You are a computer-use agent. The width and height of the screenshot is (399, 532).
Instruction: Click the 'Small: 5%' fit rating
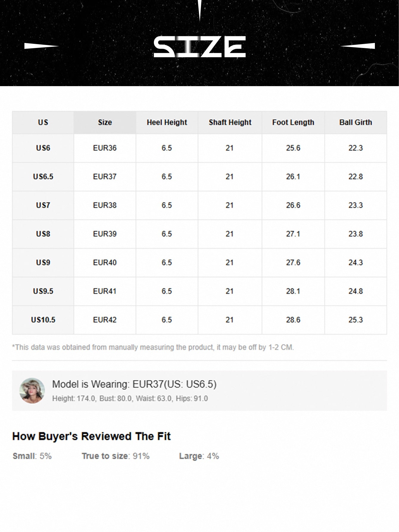[x=32, y=456]
